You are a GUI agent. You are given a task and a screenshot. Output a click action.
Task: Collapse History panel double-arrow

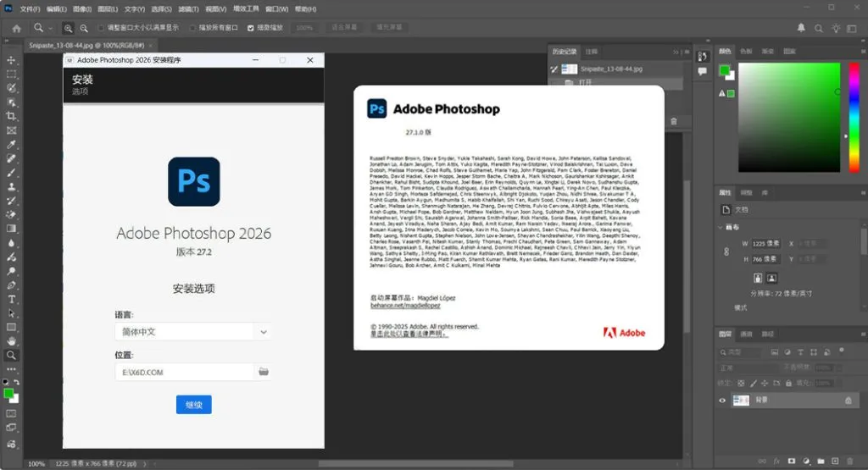point(676,52)
